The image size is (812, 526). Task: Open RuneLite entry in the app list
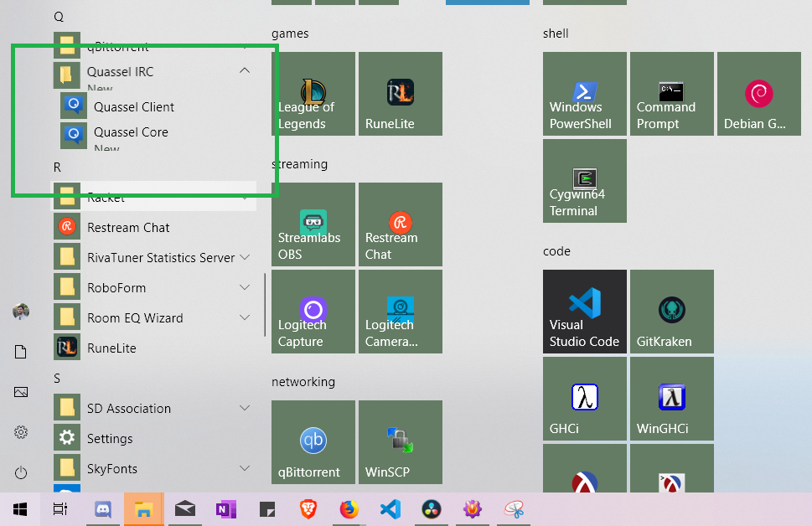[x=155, y=348]
